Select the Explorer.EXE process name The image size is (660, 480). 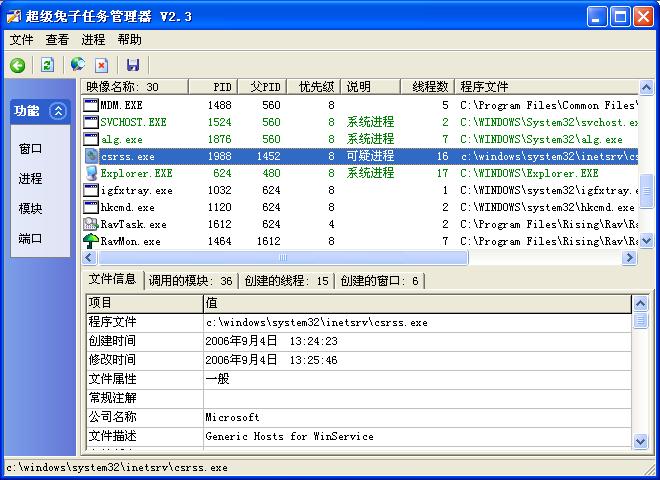(136, 173)
